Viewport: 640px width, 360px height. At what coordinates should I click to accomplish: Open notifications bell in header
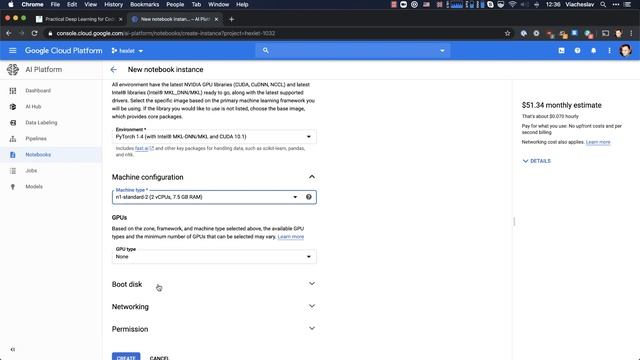pyautogui.click(x=593, y=51)
